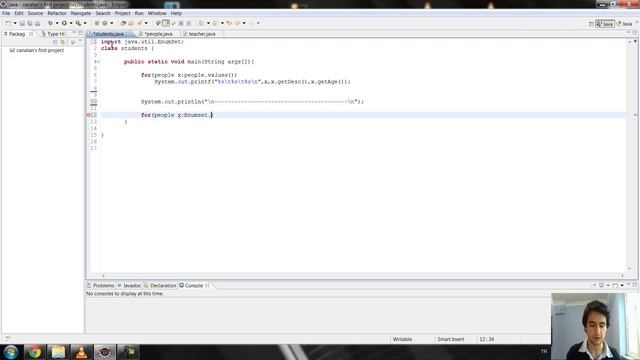
Task: Click the Collapse All icon in Package Explorer
Action: click(x=56, y=42)
